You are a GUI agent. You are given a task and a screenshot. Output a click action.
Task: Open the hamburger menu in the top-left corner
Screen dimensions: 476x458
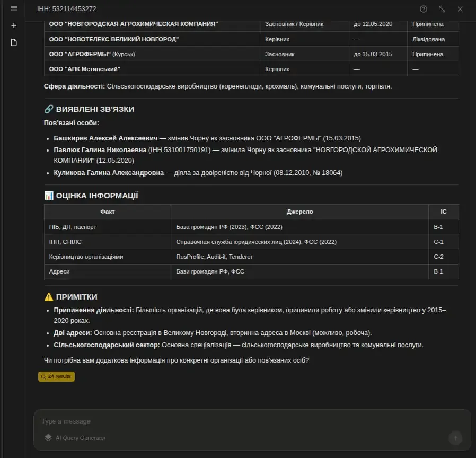[x=14, y=8]
